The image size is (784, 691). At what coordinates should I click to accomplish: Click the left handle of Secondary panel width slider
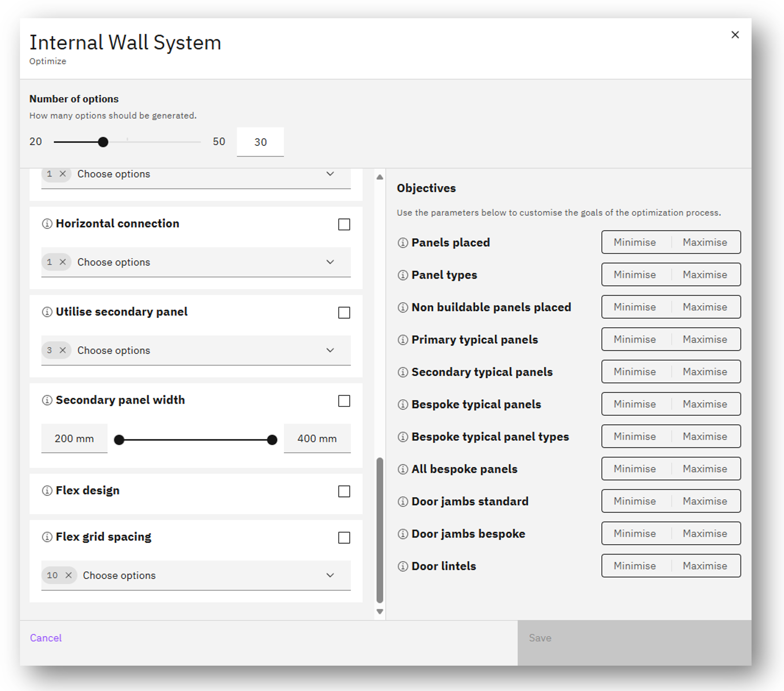click(119, 440)
